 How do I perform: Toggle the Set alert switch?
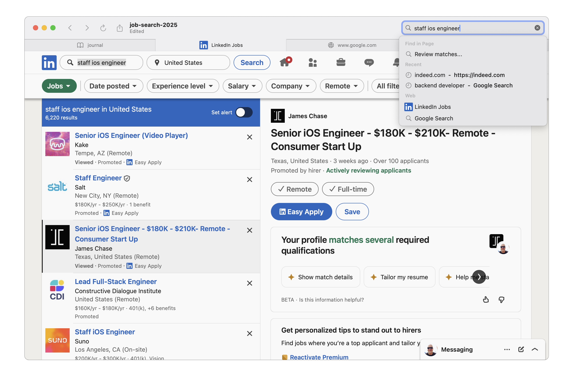point(244,113)
